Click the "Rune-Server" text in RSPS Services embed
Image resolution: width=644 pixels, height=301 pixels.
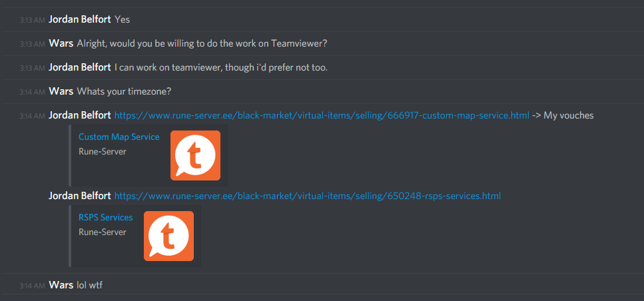pos(103,232)
